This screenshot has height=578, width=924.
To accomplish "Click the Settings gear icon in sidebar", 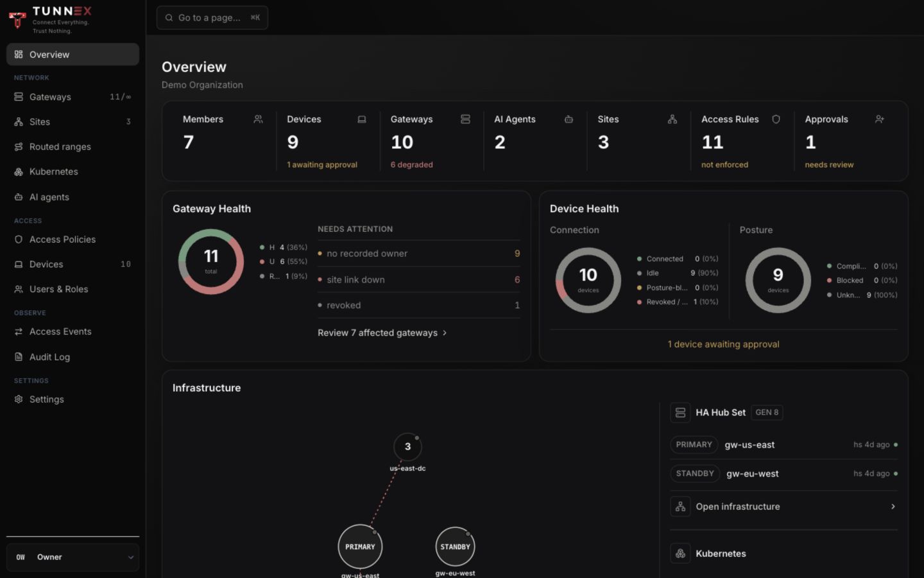I will (19, 399).
